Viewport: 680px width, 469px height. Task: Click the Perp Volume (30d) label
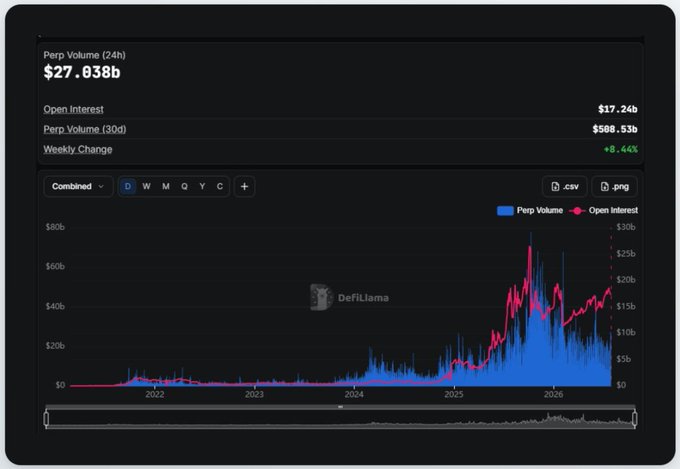coord(85,129)
